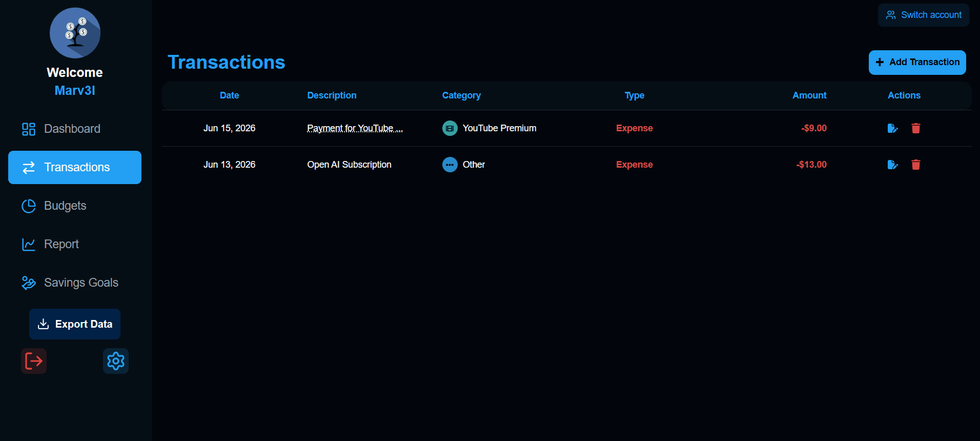The image size is (980, 441).
Task: Click the Date column header
Action: [x=229, y=95]
